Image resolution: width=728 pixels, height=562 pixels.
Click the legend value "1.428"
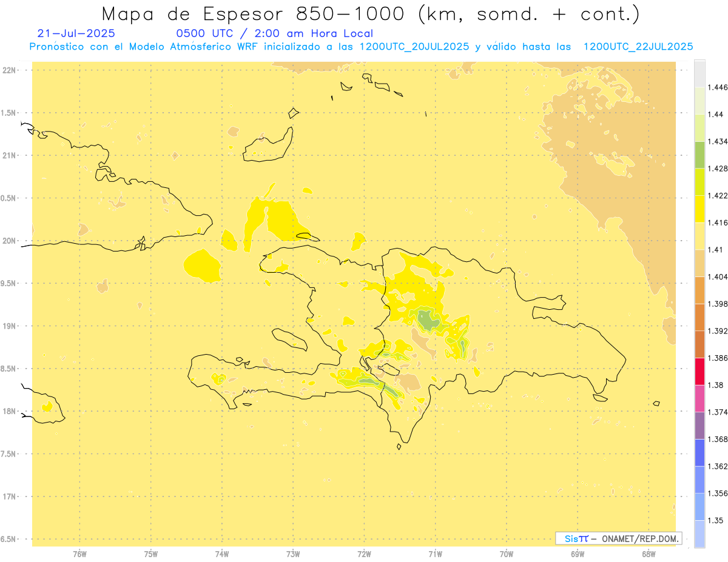tap(717, 169)
